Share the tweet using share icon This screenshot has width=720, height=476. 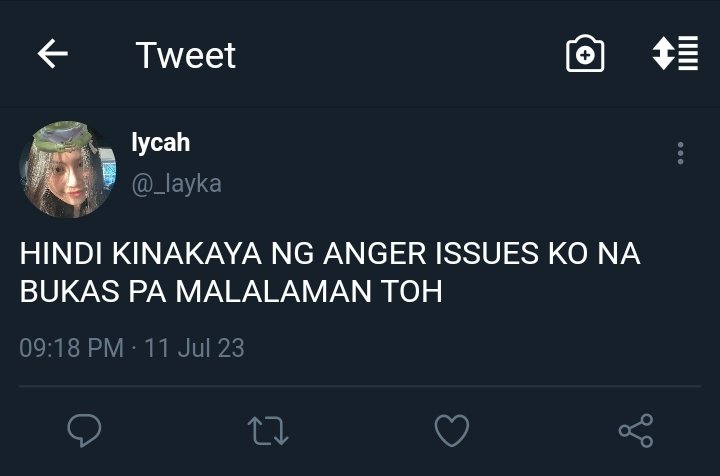[x=636, y=431]
